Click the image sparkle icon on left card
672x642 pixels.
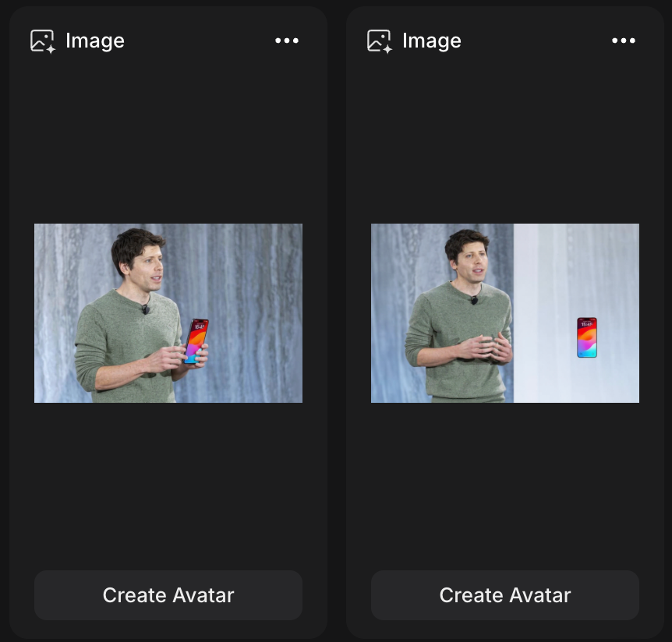pyautogui.click(x=43, y=41)
